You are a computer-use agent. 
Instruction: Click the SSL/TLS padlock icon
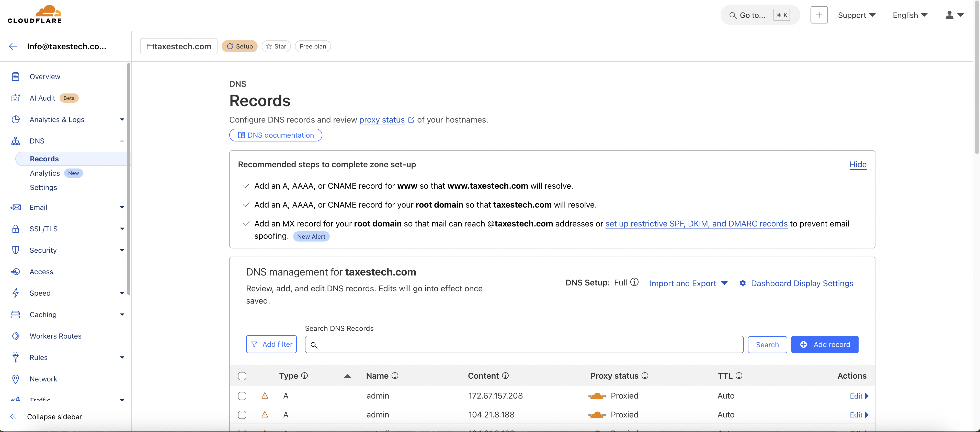[x=16, y=229]
